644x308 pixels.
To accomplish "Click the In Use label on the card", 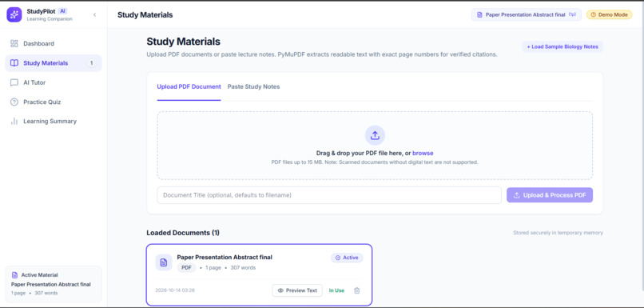I will pos(336,290).
